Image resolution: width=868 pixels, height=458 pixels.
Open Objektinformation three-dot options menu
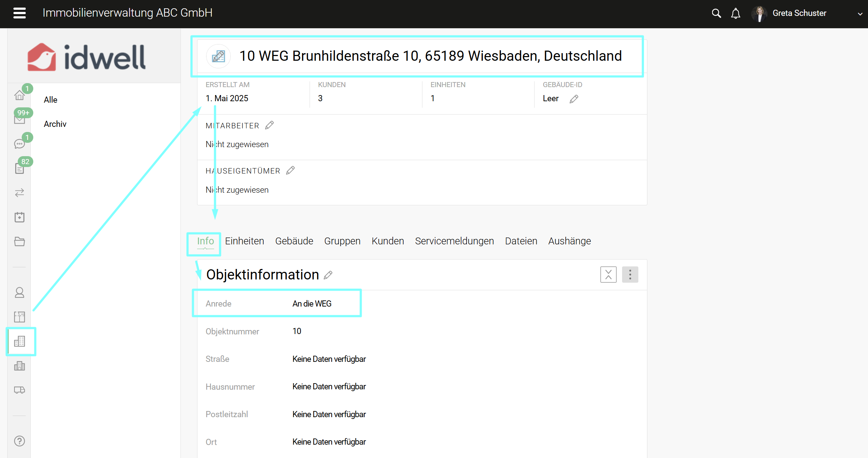click(630, 275)
